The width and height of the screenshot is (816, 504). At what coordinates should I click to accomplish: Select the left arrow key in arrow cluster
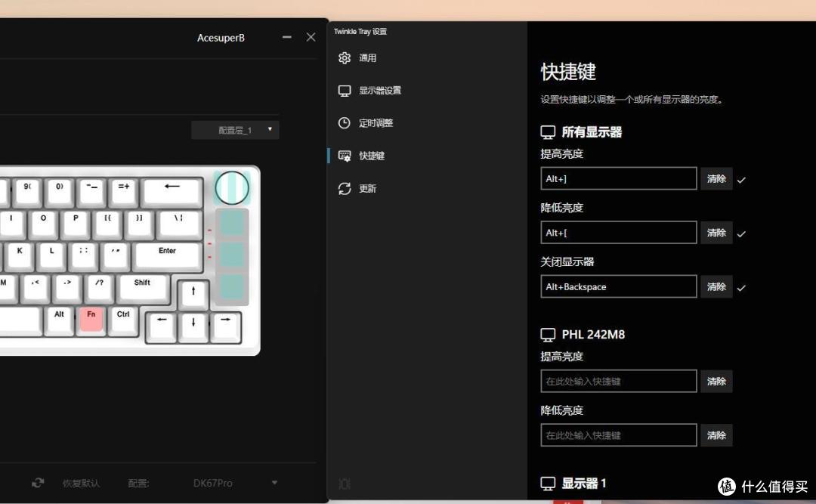tap(162, 326)
